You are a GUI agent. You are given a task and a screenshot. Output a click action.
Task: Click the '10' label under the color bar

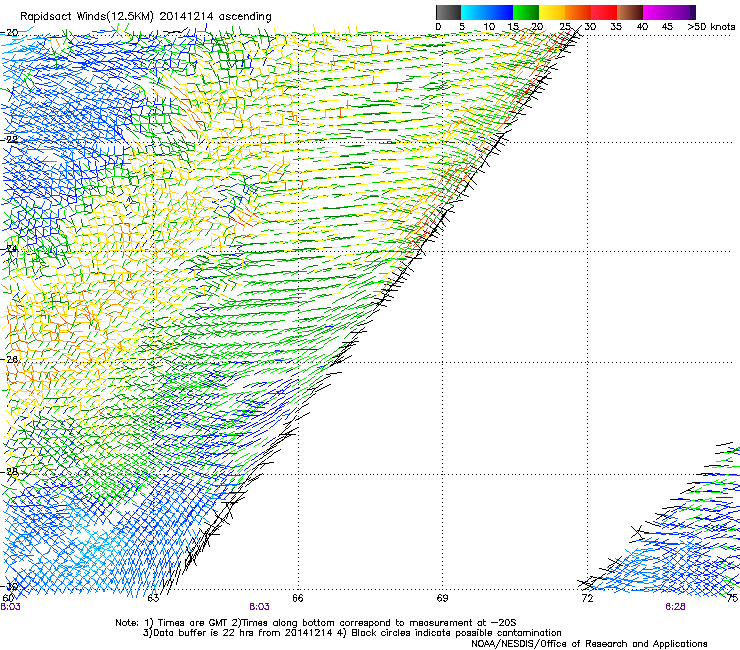pos(489,27)
